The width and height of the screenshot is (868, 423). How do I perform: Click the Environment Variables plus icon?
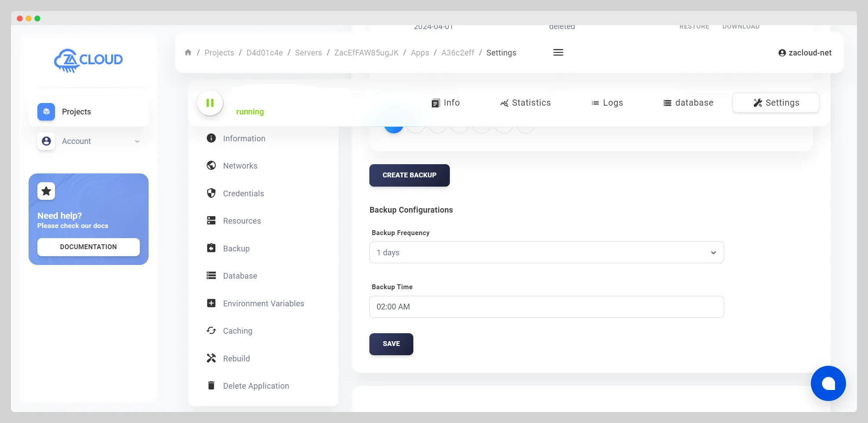[x=211, y=303]
